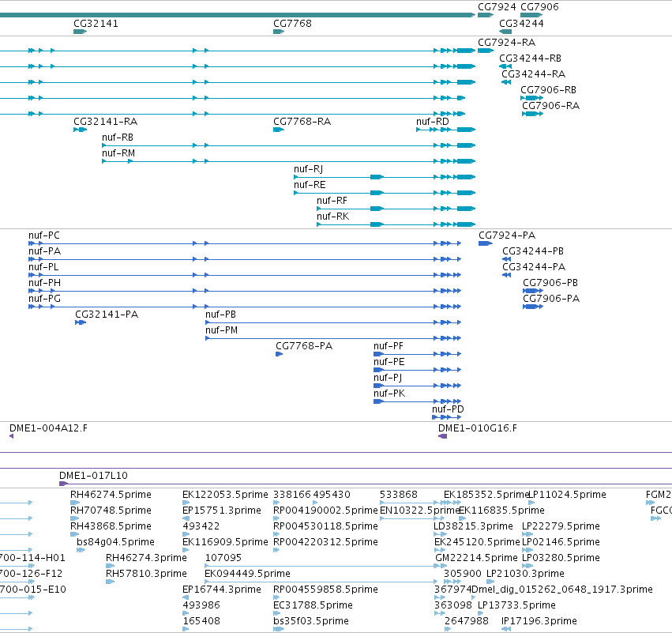Select the RH70748.5prime label
Image resolution: width=672 pixels, height=633 pixels.
(111, 511)
